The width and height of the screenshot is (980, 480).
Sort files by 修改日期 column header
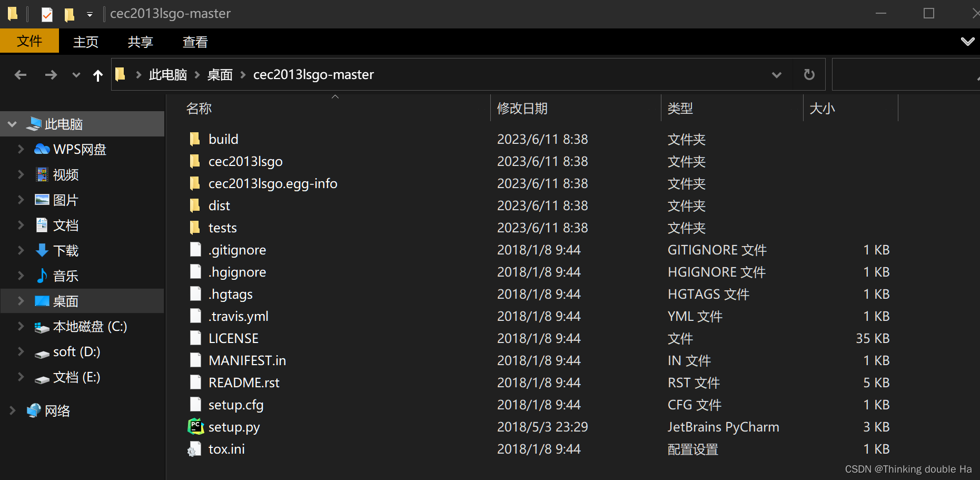pyautogui.click(x=522, y=108)
